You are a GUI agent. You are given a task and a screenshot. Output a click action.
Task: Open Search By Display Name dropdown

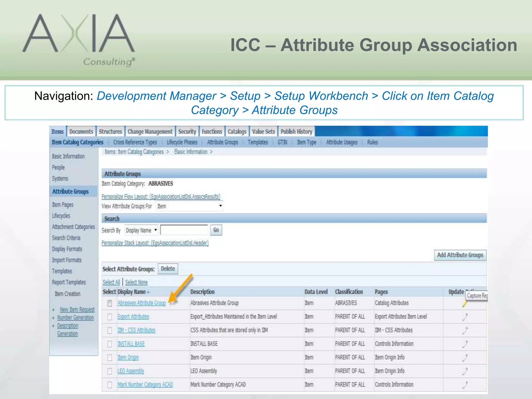[141, 230]
